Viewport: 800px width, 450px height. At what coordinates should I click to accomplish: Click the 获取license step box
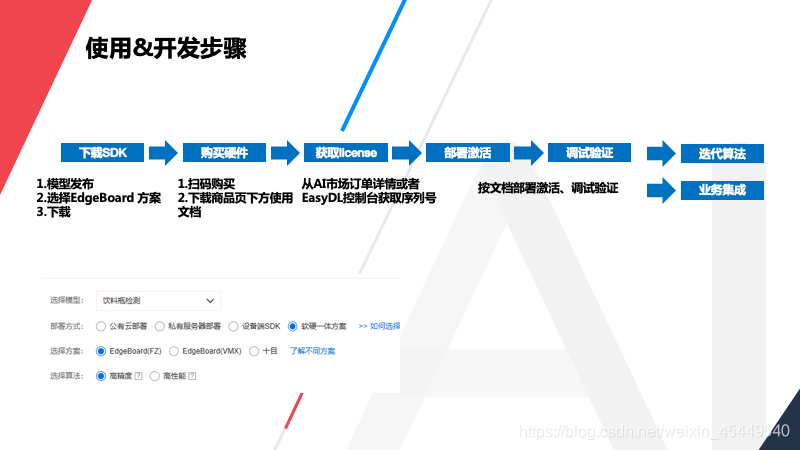346,153
